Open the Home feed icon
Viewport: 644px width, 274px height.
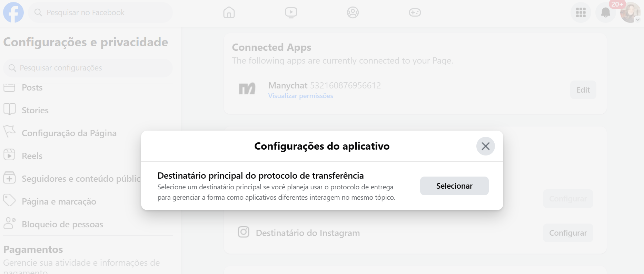click(229, 12)
